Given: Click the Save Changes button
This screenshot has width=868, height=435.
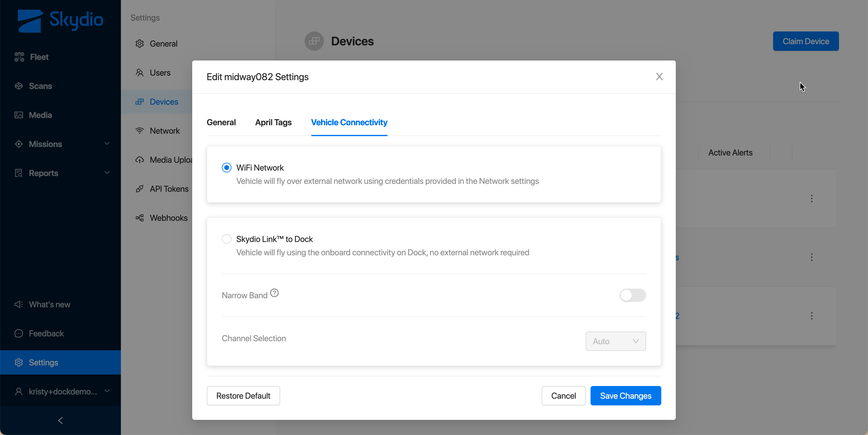Looking at the screenshot, I should (626, 396).
